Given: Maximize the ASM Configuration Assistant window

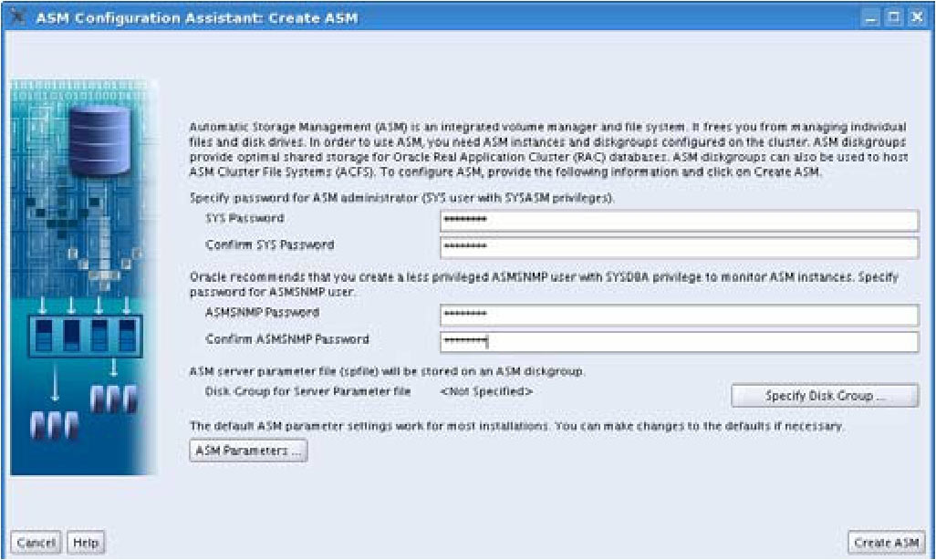Looking at the screenshot, I should [894, 18].
